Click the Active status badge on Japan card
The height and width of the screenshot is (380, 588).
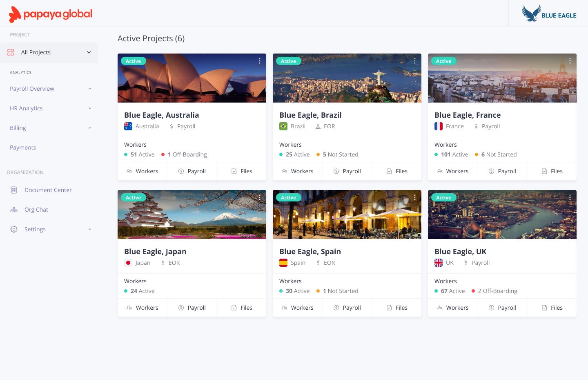tap(133, 197)
